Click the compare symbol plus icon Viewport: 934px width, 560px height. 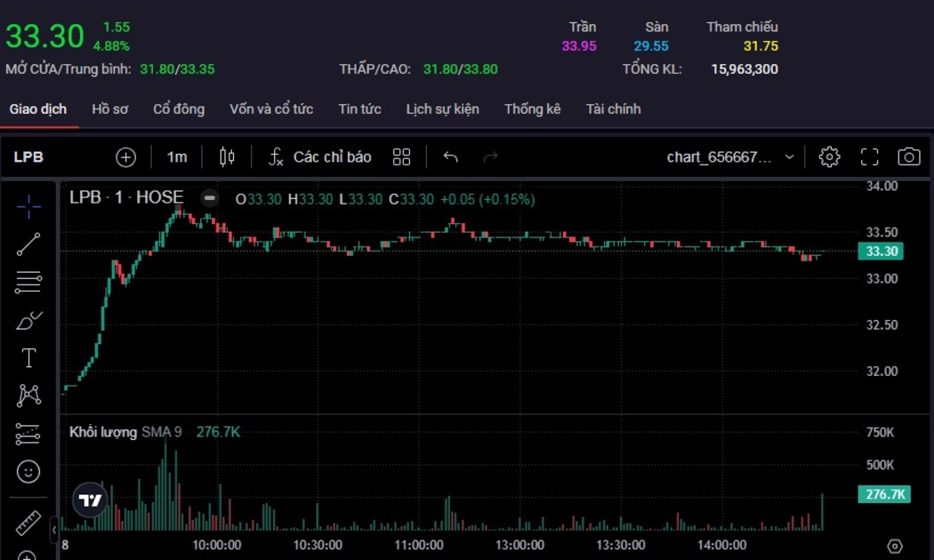(x=126, y=157)
